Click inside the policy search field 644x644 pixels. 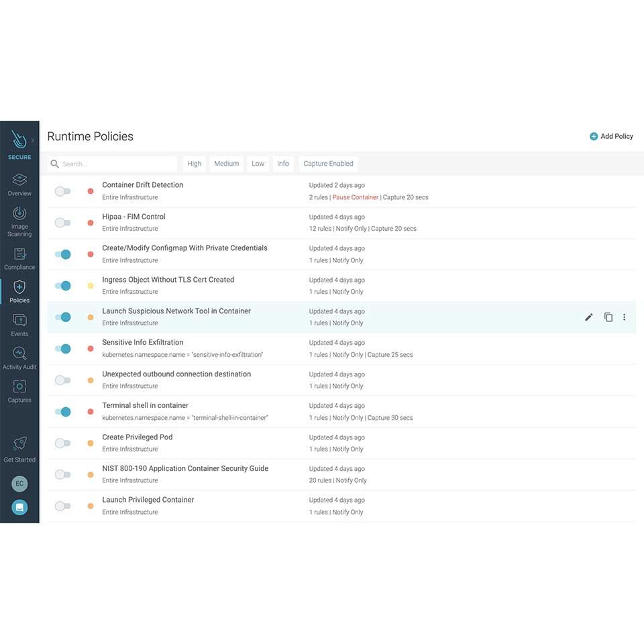click(111, 163)
